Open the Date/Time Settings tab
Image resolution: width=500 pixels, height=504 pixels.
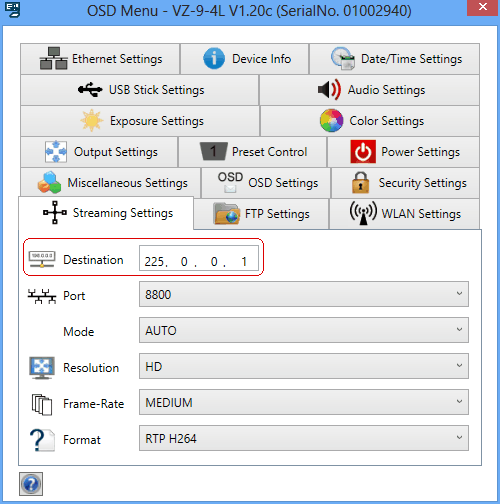pyautogui.click(x=394, y=59)
